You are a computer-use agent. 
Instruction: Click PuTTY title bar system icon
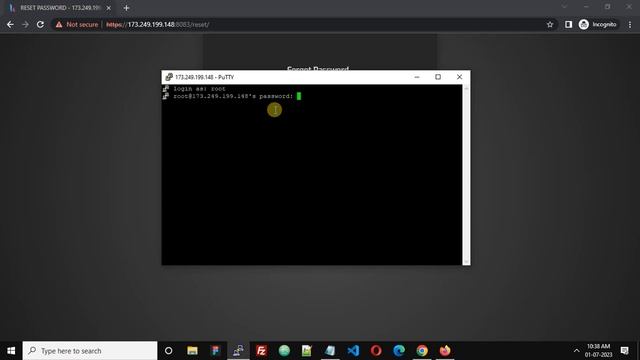pos(169,77)
